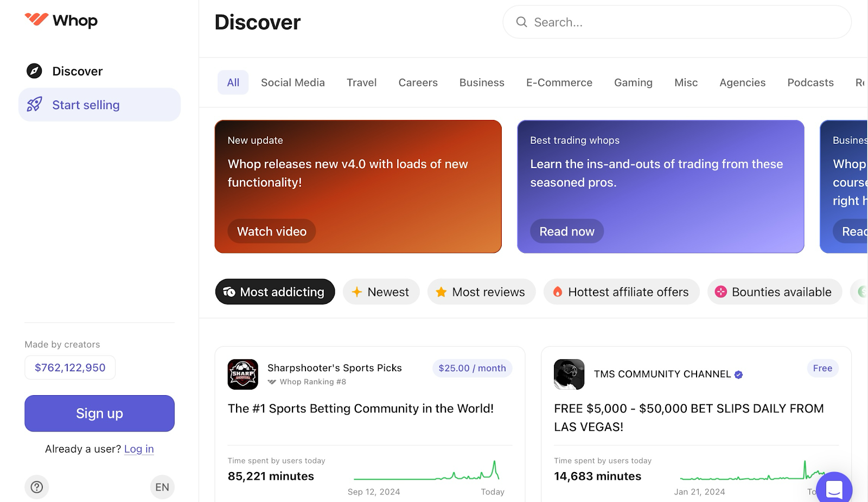
Task: Toggle the Most addicting filter
Action: tap(275, 291)
